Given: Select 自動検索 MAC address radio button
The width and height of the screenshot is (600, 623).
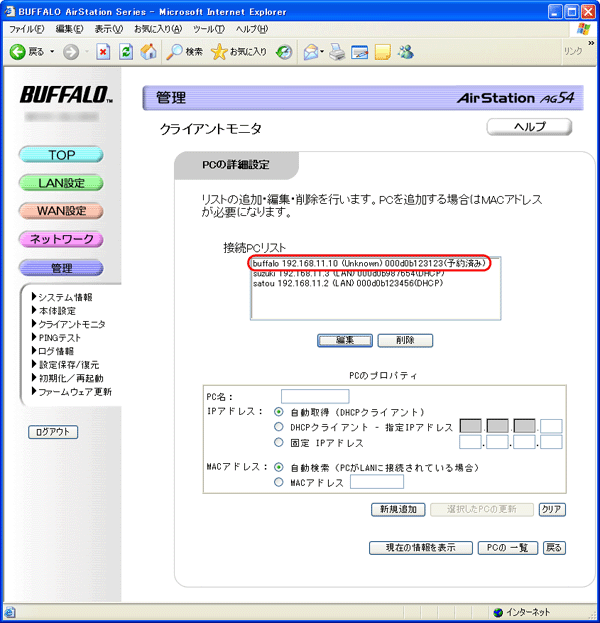Looking at the screenshot, I should (x=279, y=467).
